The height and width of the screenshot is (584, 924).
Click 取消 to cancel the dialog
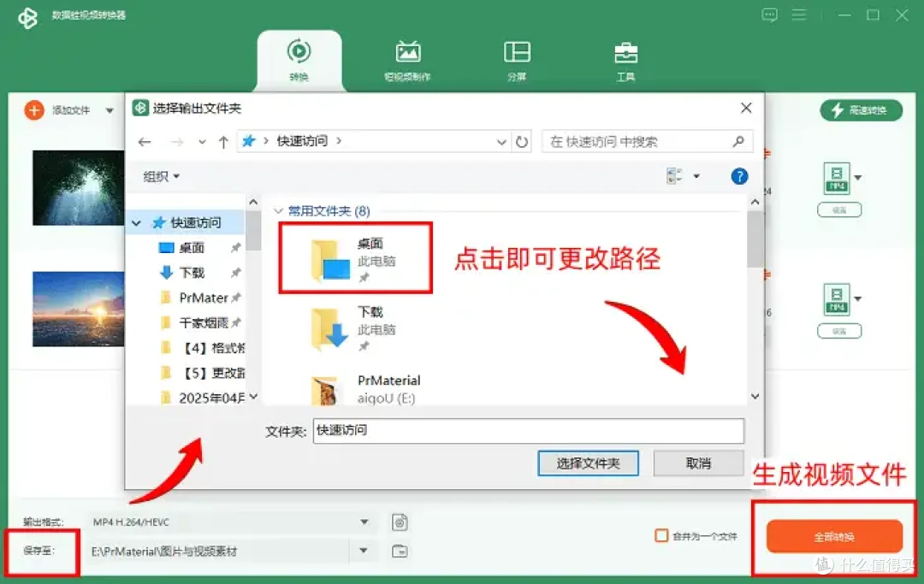[x=699, y=464]
